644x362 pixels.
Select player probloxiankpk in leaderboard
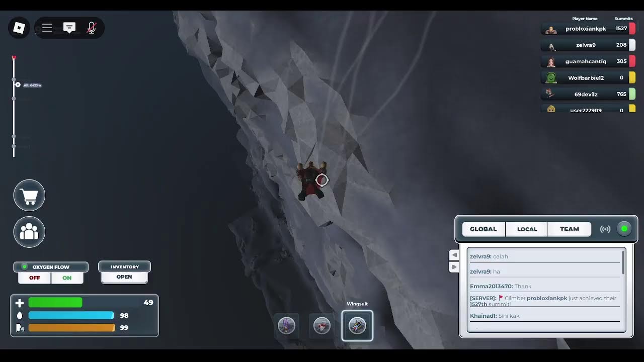588,29
